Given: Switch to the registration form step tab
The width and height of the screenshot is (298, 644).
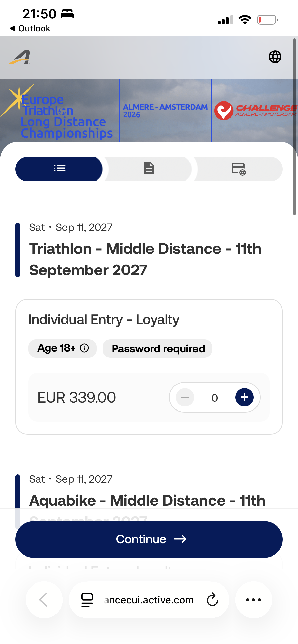Looking at the screenshot, I should pos(149,169).
